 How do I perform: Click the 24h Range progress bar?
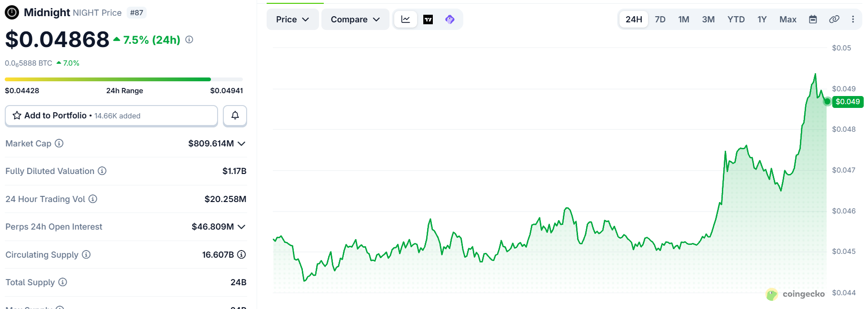click(124, 79)
